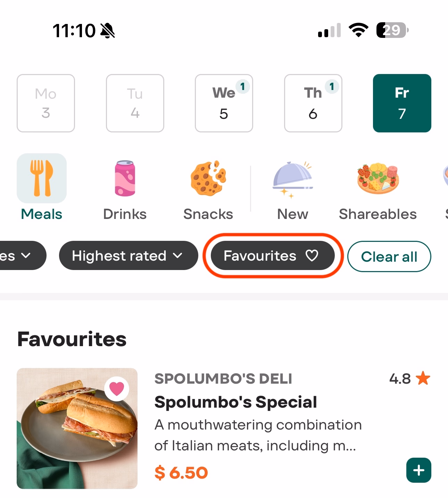Open the New dishes cloche icon
The image size is (448, 498).
point(292,178)
